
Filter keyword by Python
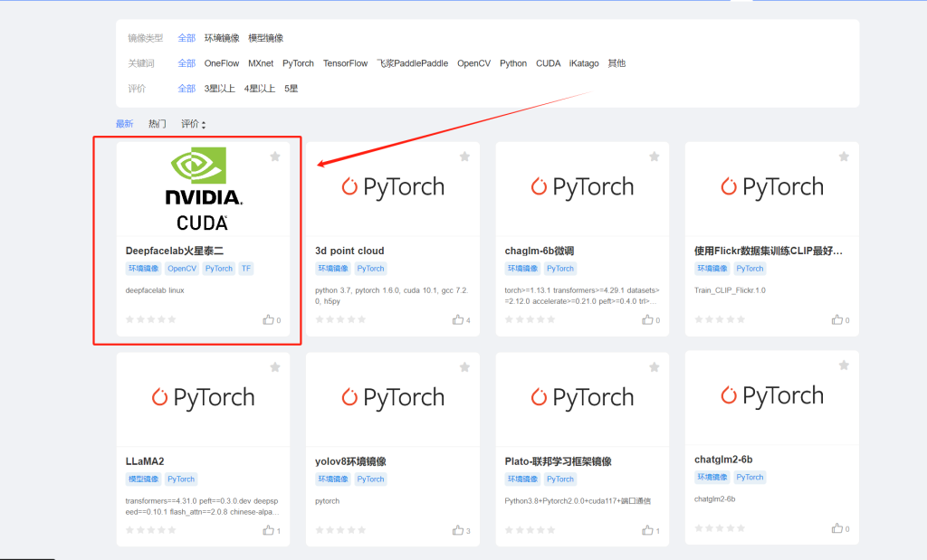tap(513, 63)
